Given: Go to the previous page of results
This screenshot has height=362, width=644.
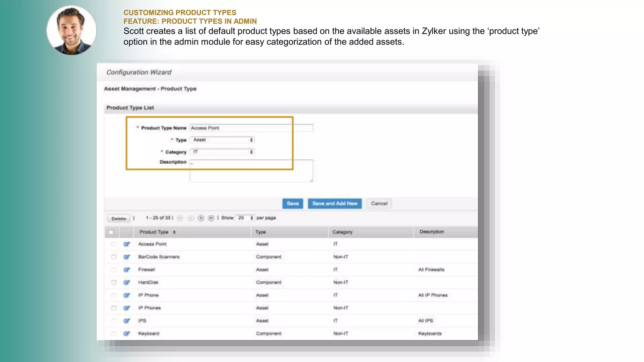Looking at the screenshot, I should [191, 218].
